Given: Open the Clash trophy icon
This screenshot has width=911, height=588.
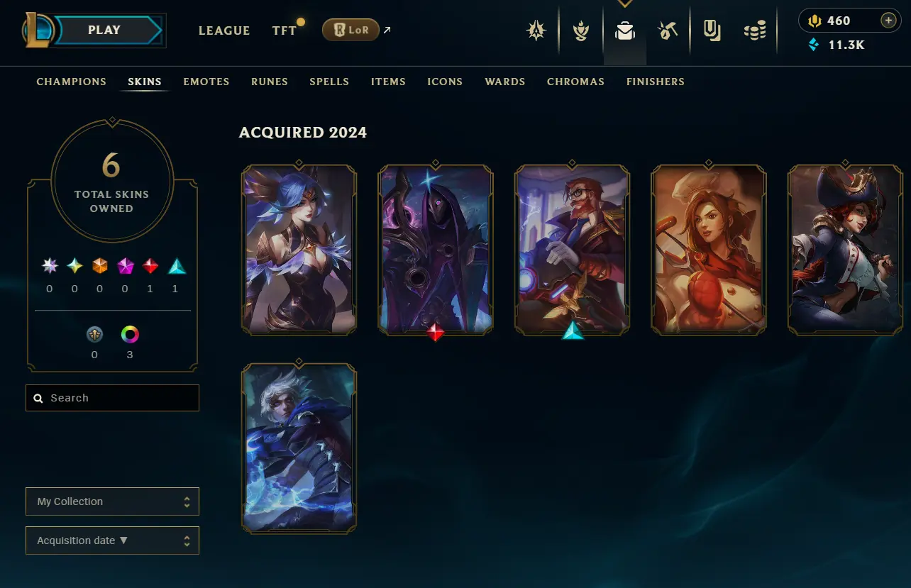Looking at the screenshot, I should [x=581, y=31].
